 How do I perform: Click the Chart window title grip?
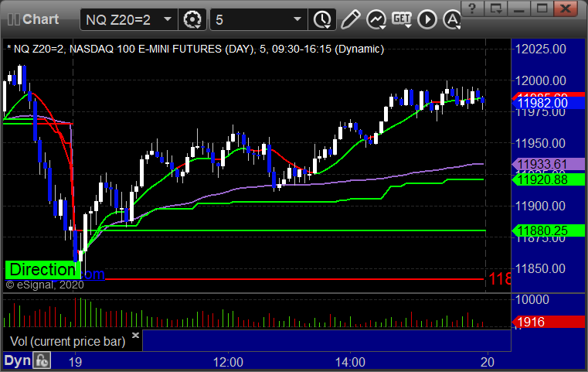click(x=14, y=19)
